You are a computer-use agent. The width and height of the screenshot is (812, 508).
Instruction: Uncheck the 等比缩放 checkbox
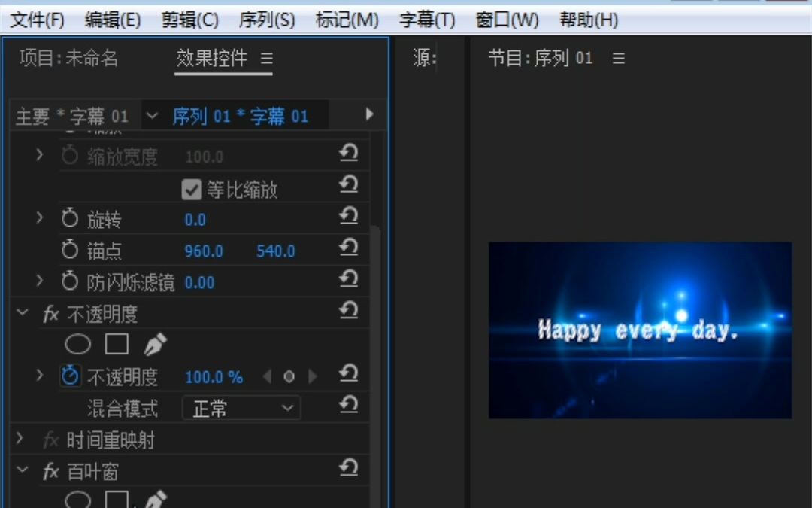tap(191, 189)
